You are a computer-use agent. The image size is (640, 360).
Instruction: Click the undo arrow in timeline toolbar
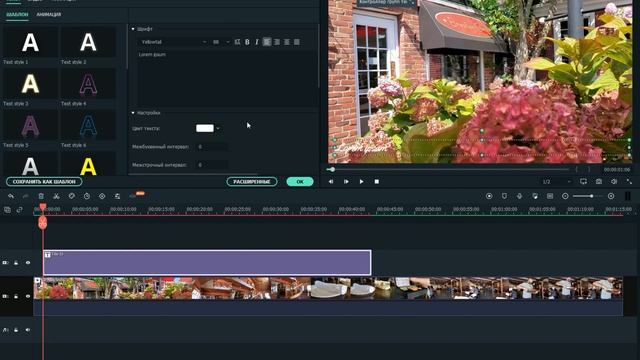[x=11, y=196]
